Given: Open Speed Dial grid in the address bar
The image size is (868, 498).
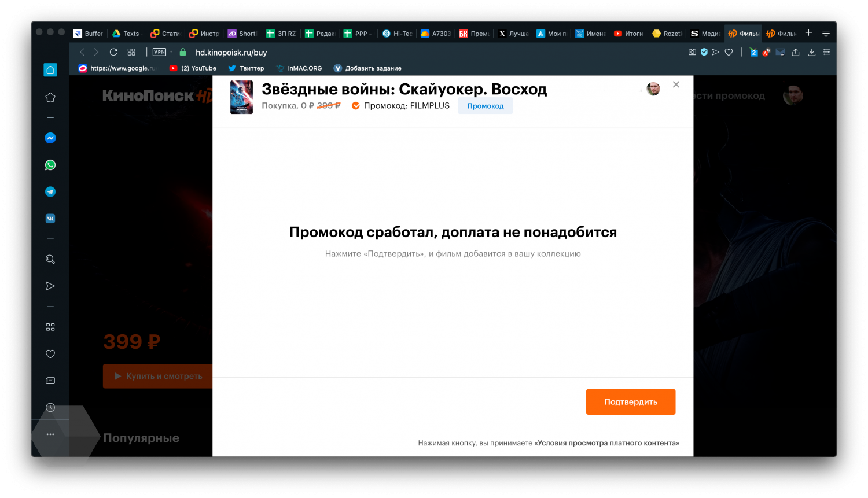Looking at the screenshot, I should click(131, 52).
